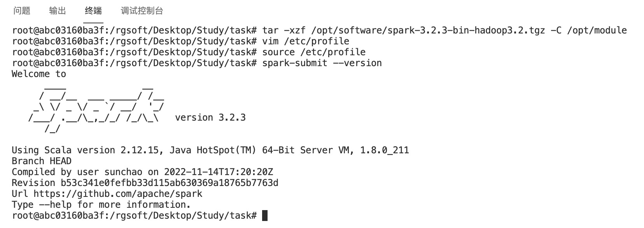Click the 1.8.0_211 Java version text
The image size is (644, 228).
(x=384, y=150)
